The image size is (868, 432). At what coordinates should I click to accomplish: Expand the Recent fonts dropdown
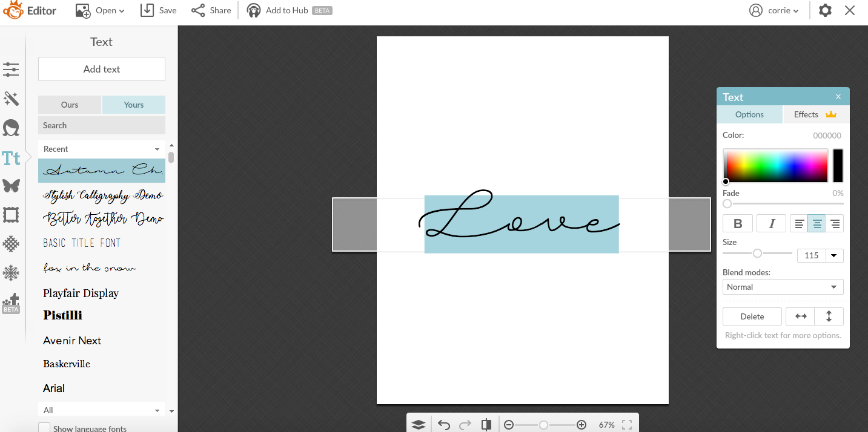[x=157, y=148]
